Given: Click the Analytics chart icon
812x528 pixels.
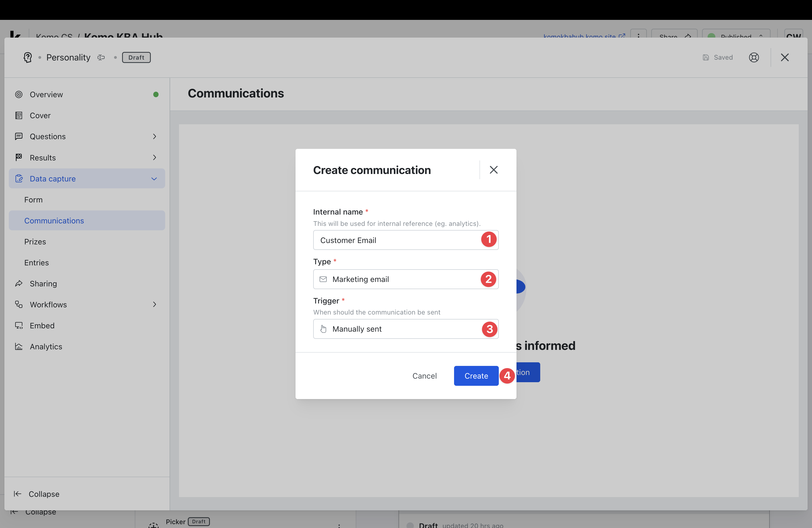Looking at the screenshot, I should point(19,347).
